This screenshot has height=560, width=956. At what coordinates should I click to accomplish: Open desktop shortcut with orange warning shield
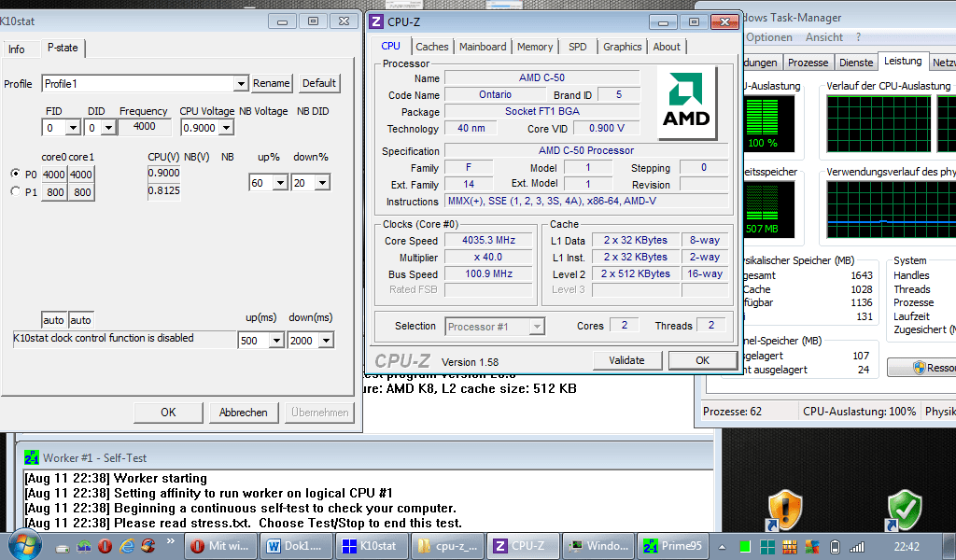tap(784, 510)
